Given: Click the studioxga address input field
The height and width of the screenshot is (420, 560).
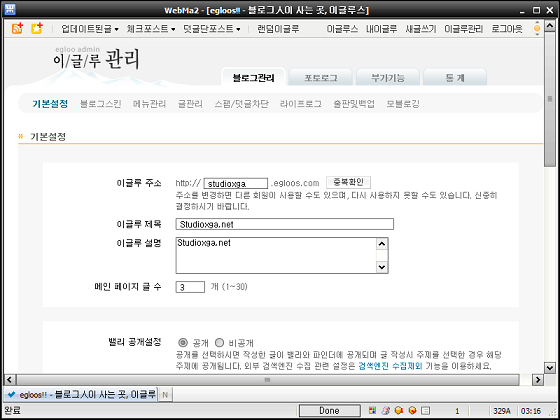Looking at the screenshot, I should [236, 184].
